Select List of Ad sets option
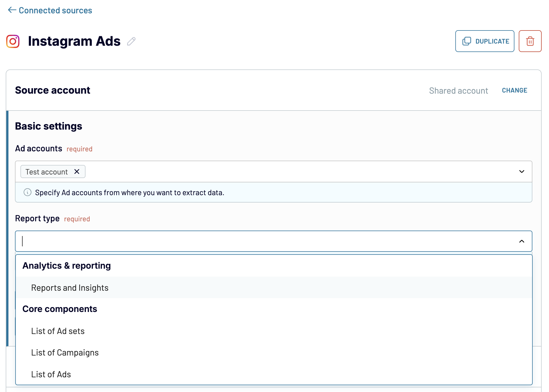The height and width of the screenshot is (392, 549). pos(274,331)
